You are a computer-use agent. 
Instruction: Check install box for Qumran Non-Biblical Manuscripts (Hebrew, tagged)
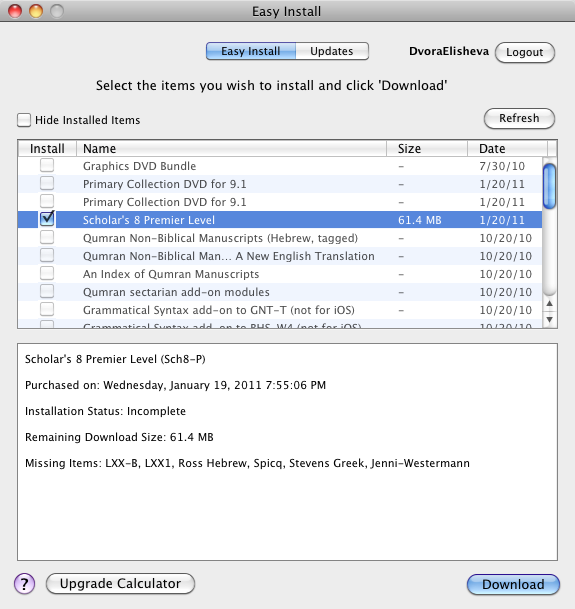pyautogui.click(x=47, y=237)
